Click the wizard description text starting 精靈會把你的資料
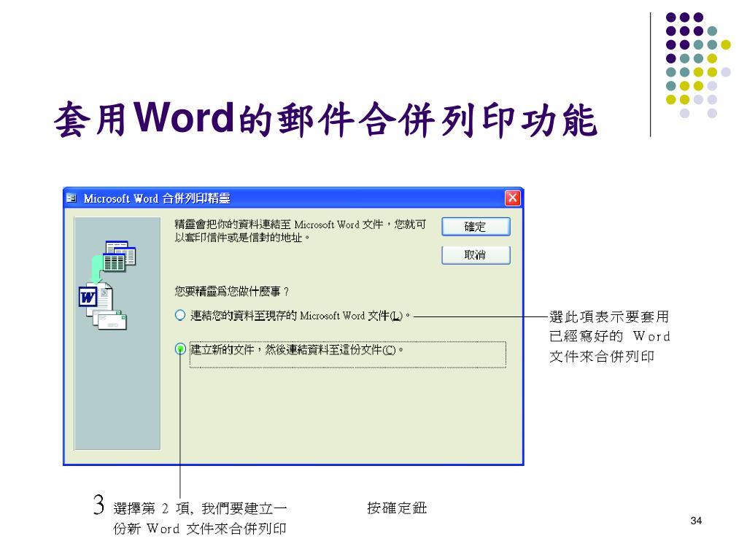This screenshot has height=560, width=747. tap(300, 230)
